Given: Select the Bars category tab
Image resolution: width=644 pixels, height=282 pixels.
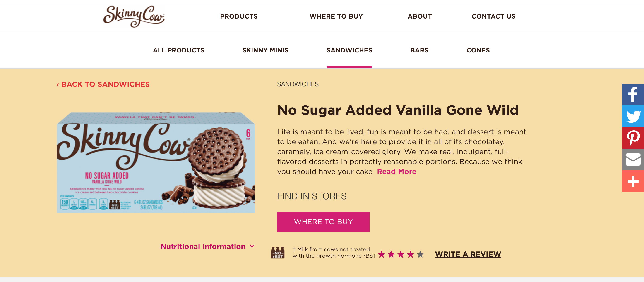Looking at the screenshot, I should (419, 50).
